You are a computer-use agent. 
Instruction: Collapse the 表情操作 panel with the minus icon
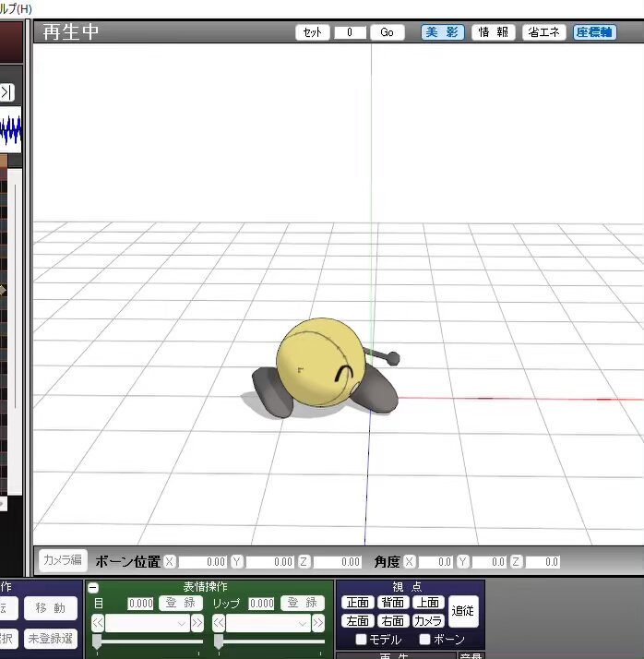93,588
